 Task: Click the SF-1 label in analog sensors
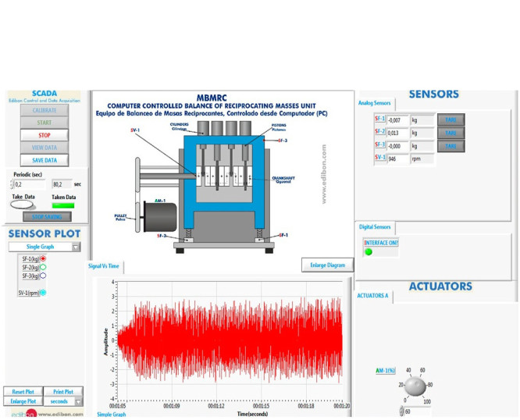point(380,119)
